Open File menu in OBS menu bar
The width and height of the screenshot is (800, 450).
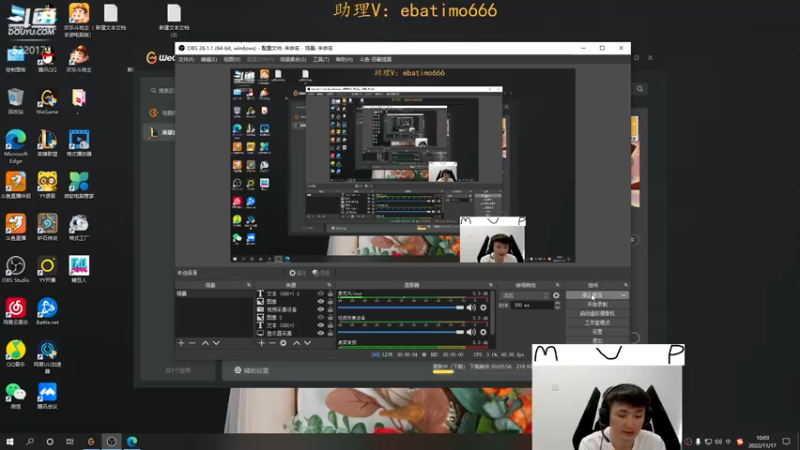point(186,60)
